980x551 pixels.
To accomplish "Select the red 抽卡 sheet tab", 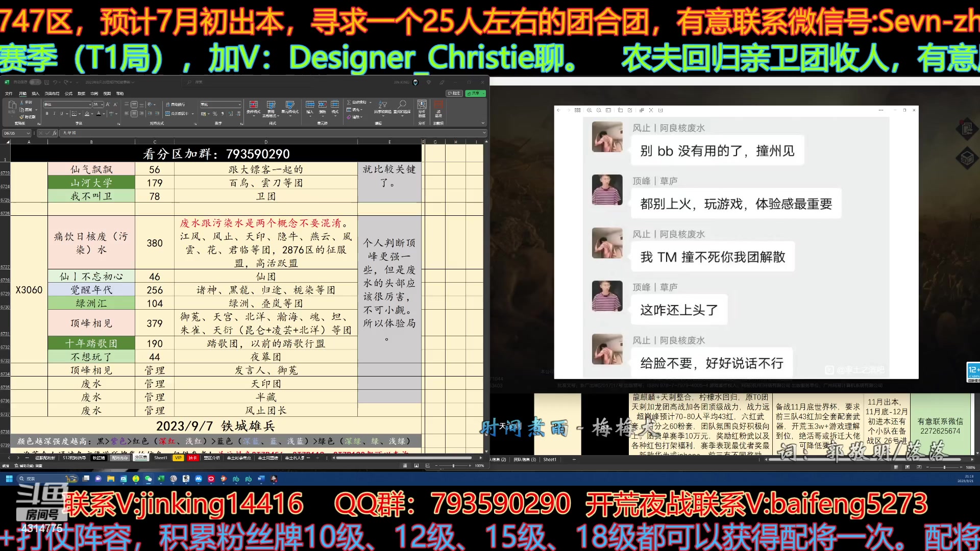I will pyautogui.click(x=192, y=458).
